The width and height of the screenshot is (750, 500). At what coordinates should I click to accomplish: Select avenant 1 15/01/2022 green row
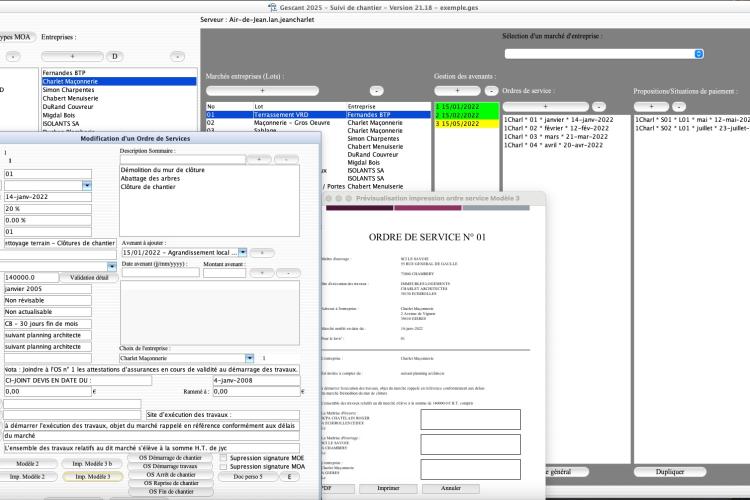tap(466, 107)
